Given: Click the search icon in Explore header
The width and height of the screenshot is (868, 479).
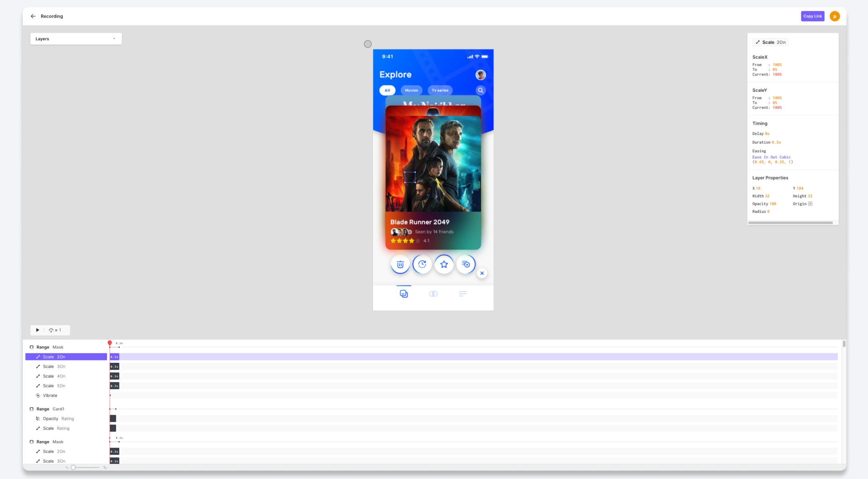Looking at the screenshot, I should [480, 90].
